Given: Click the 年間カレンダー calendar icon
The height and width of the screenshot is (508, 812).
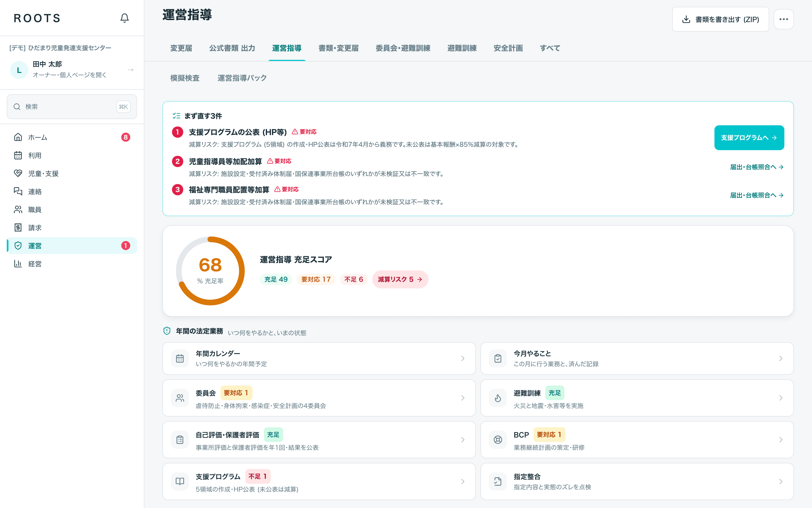Looking at the screenshot, I should coord(180,358).
